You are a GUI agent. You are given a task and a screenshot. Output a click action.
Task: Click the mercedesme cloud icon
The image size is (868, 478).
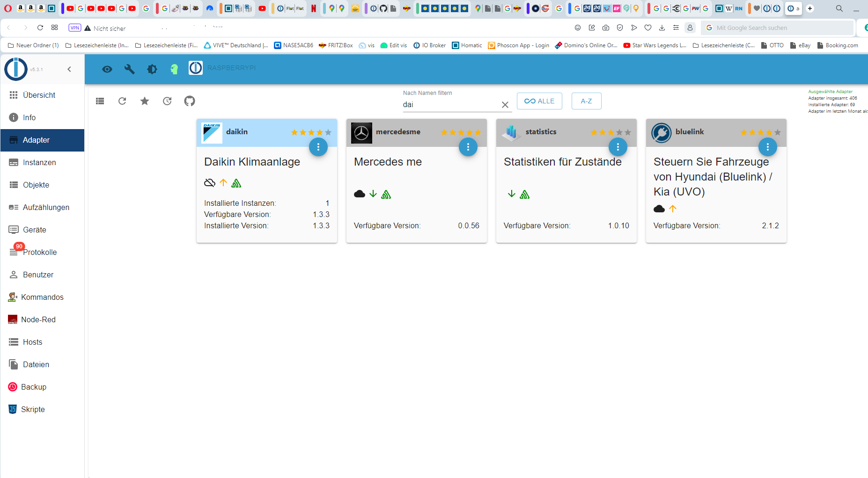(x=360, y=194)
